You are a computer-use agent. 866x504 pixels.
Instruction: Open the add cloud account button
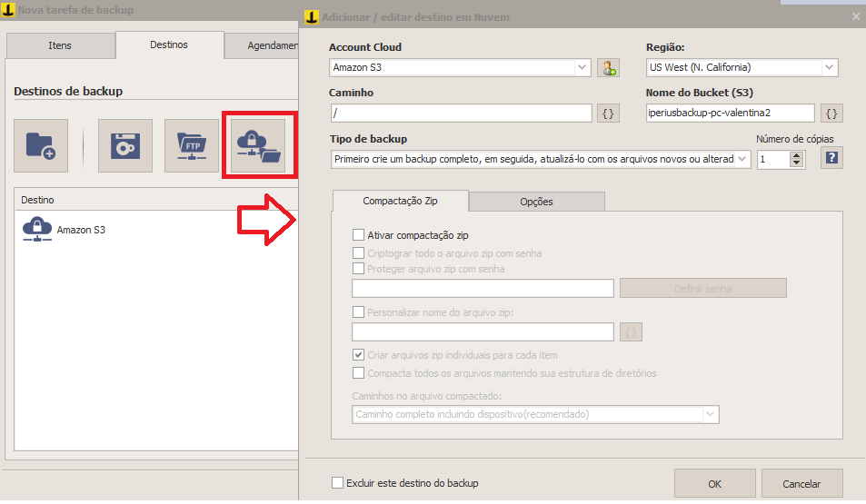tap(609, 68)
